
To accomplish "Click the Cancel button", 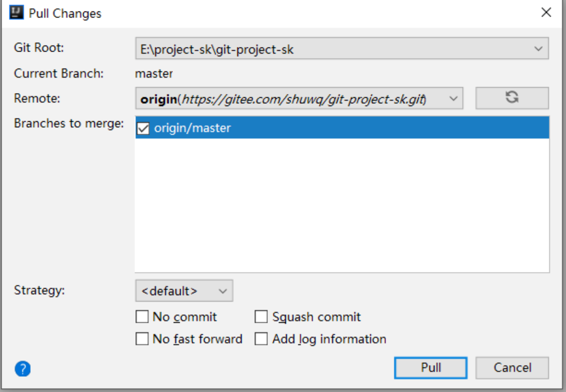I will 512,368.
